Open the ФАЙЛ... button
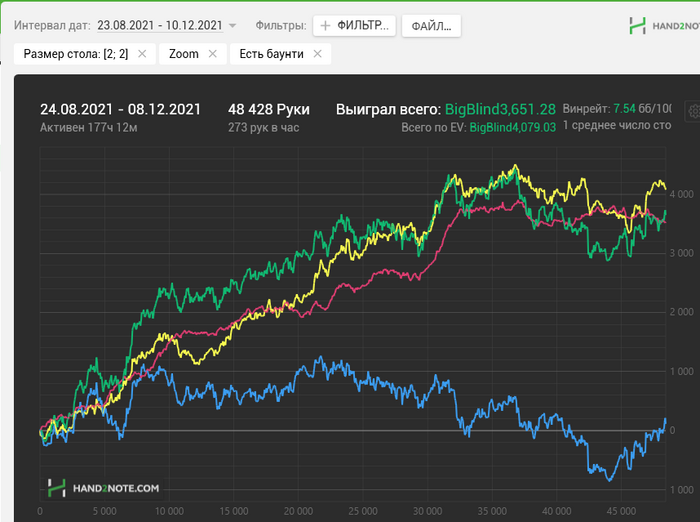 click(x=431, y=26)
